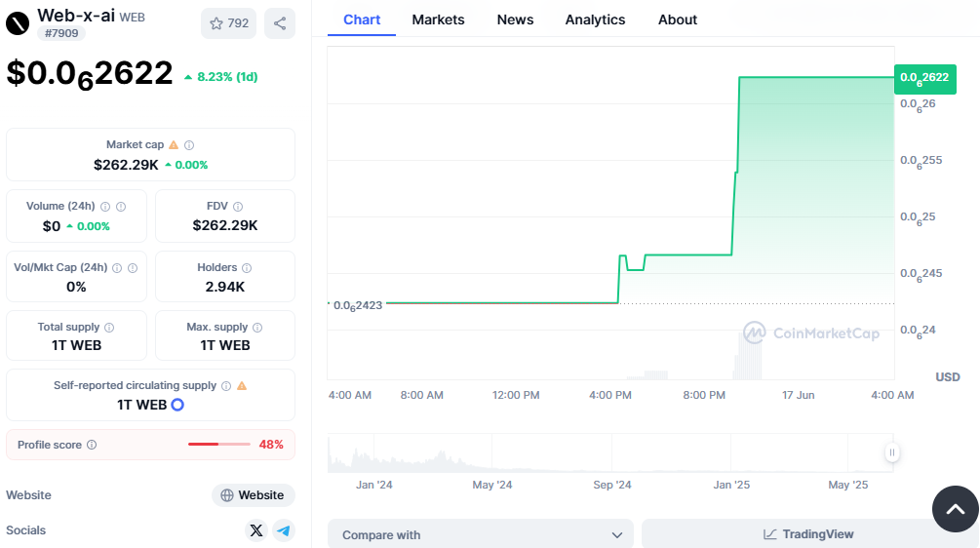This screenshot has height=548, width=980.
Task: Click the 1T WEB Total supply value
Action: [76, 345]
